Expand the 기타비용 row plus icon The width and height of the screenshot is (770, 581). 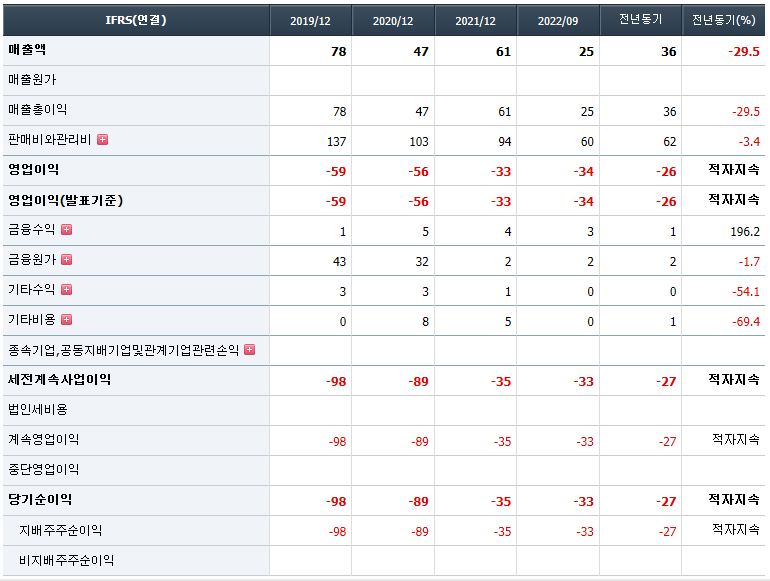pos(66,320)
